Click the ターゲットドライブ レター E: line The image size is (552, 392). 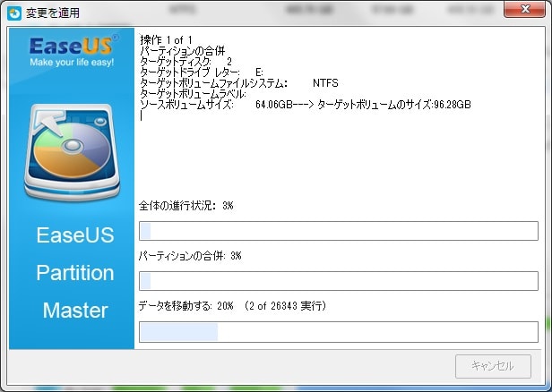pyautogui.click(x=202, y=72)
